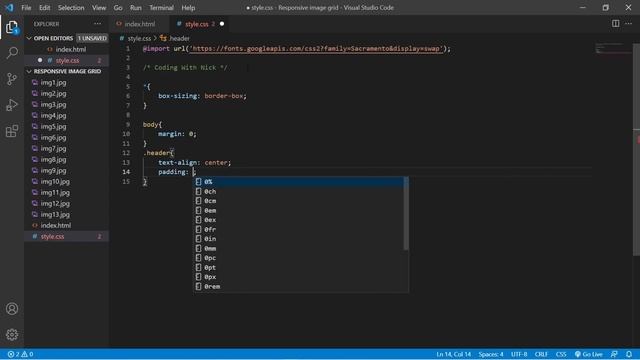Click errors and warnings status indicator
640x360 pixels.
click(20, 354)
